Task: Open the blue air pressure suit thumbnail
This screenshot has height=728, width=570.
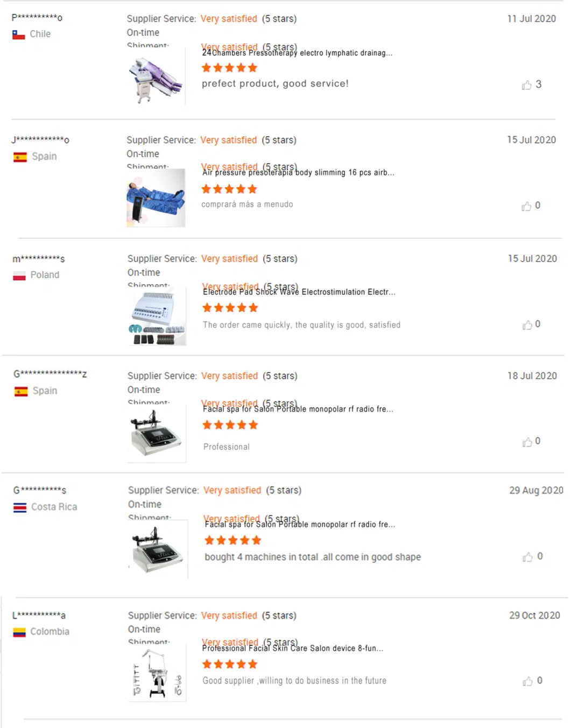Action: [156, 198]
